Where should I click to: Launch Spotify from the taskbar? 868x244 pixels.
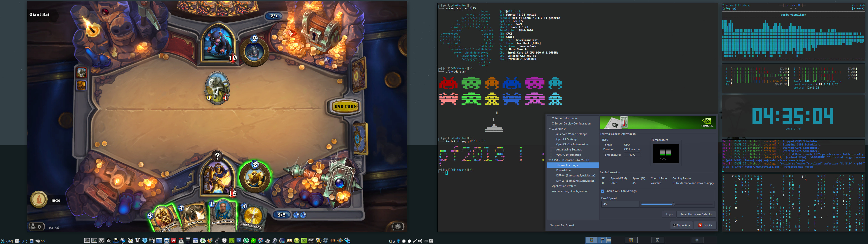tap(232, 241)
